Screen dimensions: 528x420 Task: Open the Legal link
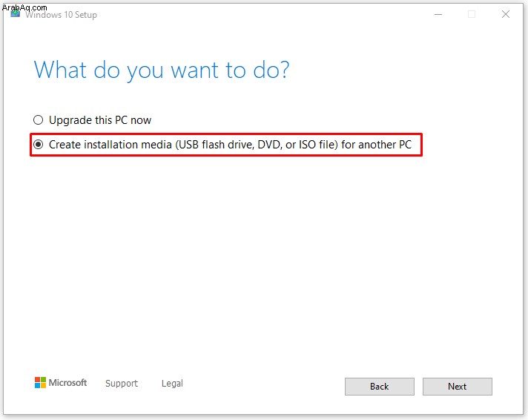172,383
